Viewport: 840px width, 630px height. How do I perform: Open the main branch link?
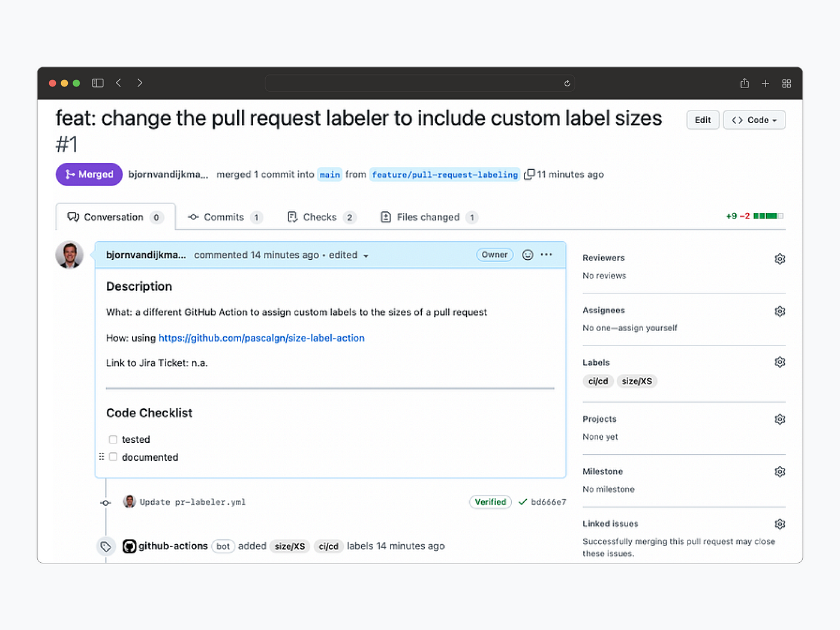point(329,175)
